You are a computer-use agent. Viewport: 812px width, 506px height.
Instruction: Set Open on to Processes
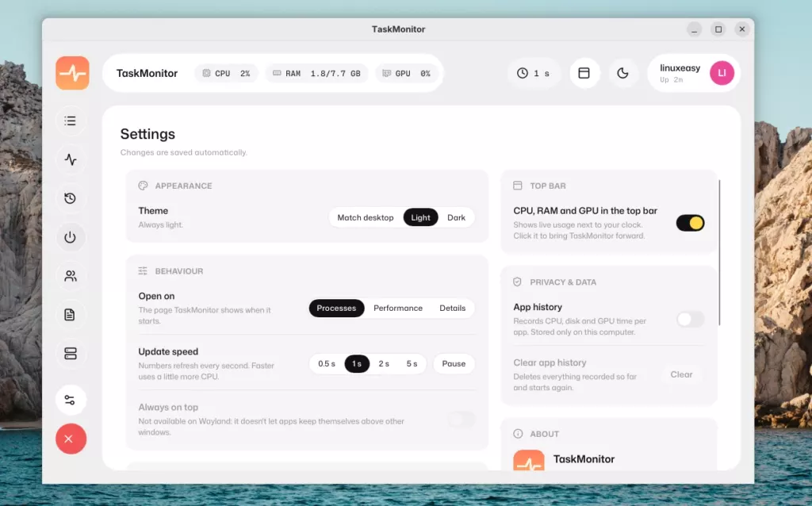coord(336,309)
